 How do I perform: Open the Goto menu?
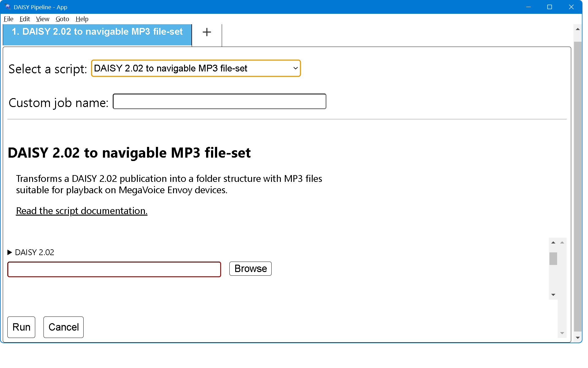(x=62, y=19)
